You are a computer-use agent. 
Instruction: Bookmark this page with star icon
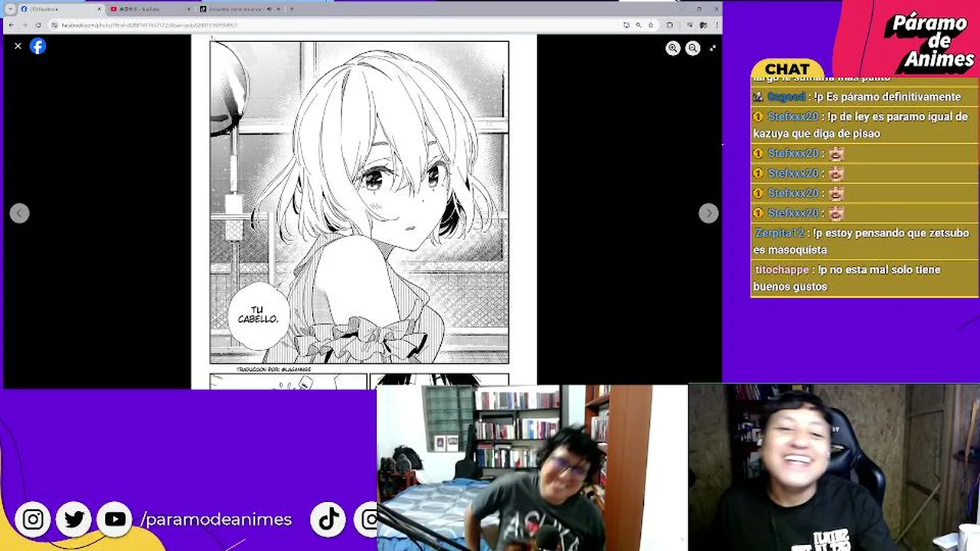coord(650,25)
